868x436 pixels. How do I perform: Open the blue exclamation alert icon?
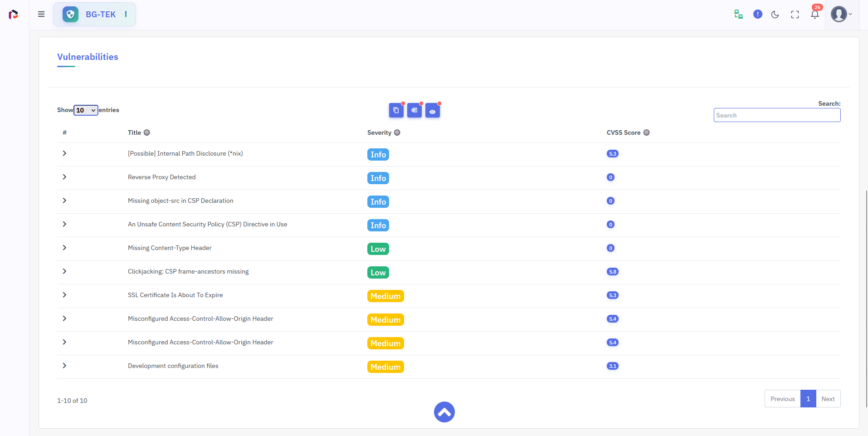point(757,15)
